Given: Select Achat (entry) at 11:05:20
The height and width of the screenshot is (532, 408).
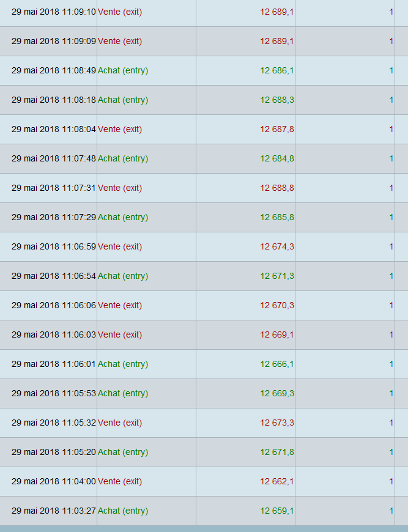Looking at the screenshot, I should point(123,452).
